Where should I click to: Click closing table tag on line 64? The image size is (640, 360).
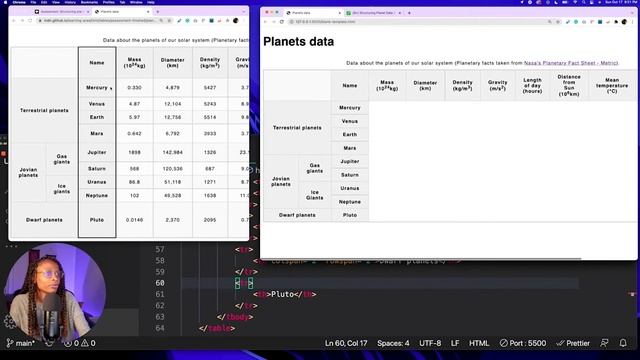point(217,328)
